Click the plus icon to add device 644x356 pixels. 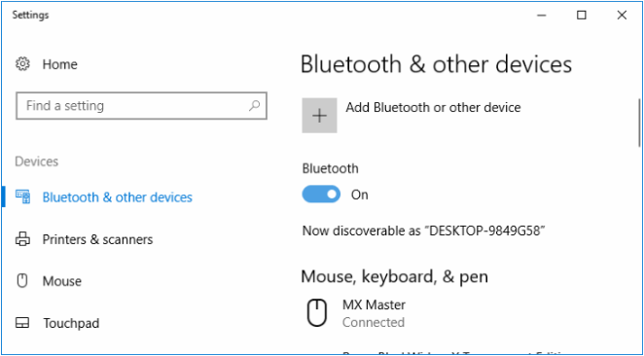(319, 116)
